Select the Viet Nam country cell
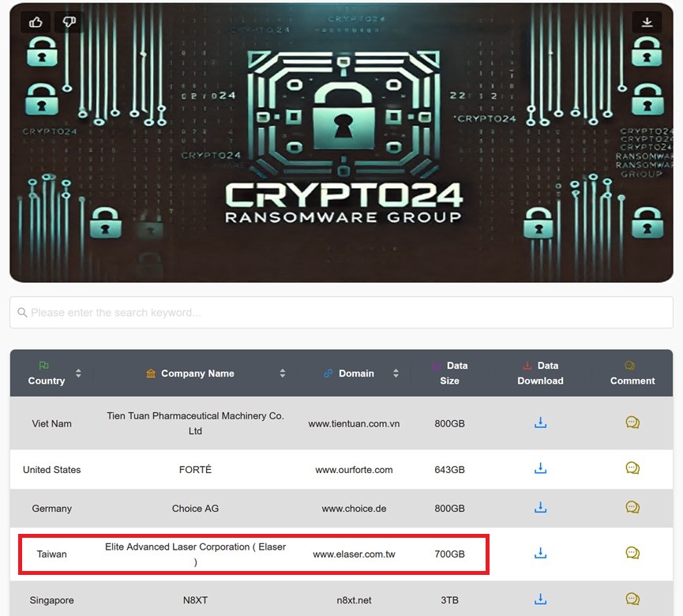The width and height of the screenshot is (683, 616). tap(51, 423)
